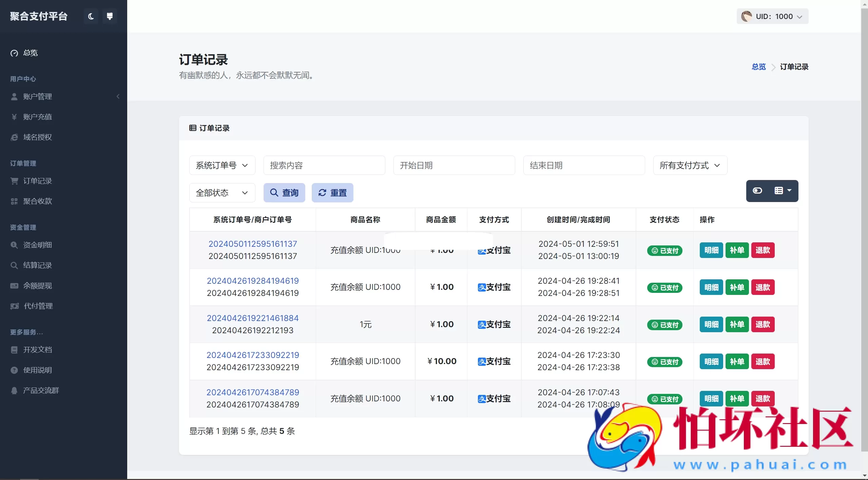Open theme settings via the paintbrush icon
868x480 pixels.
pos(110,16)
